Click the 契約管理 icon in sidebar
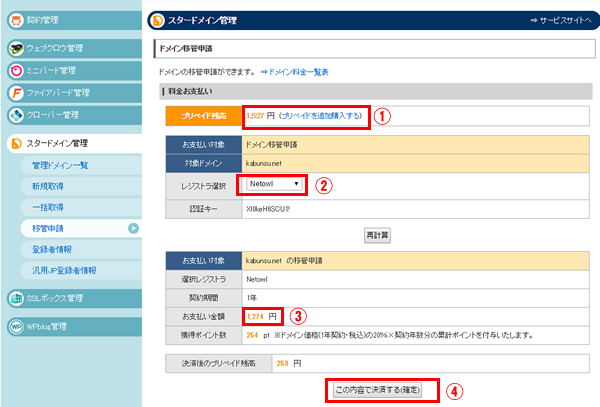Image resolution: width=600 pixels, height=407 pixels. pos(15,20)
